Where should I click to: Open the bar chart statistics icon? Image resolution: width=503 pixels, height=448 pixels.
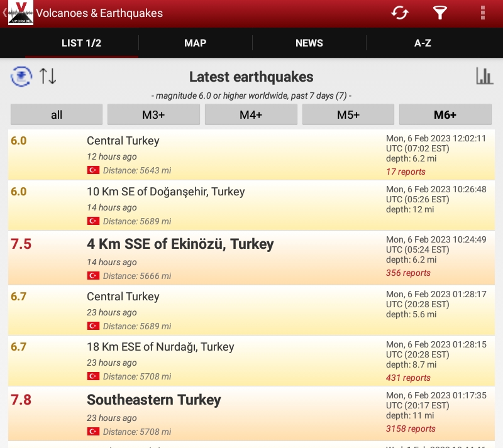pyautogui.click(x=484, y=77)
